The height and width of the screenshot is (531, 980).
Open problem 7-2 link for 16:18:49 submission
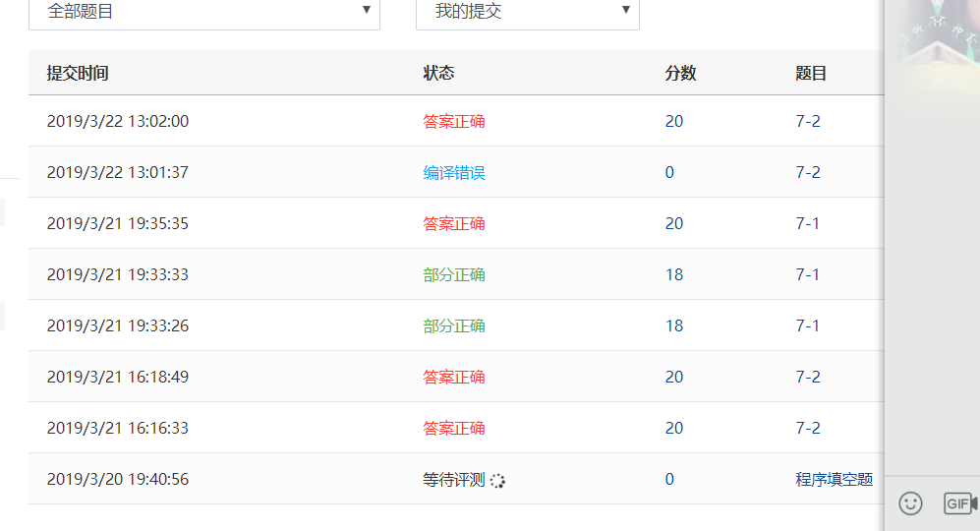click(807, 378)
